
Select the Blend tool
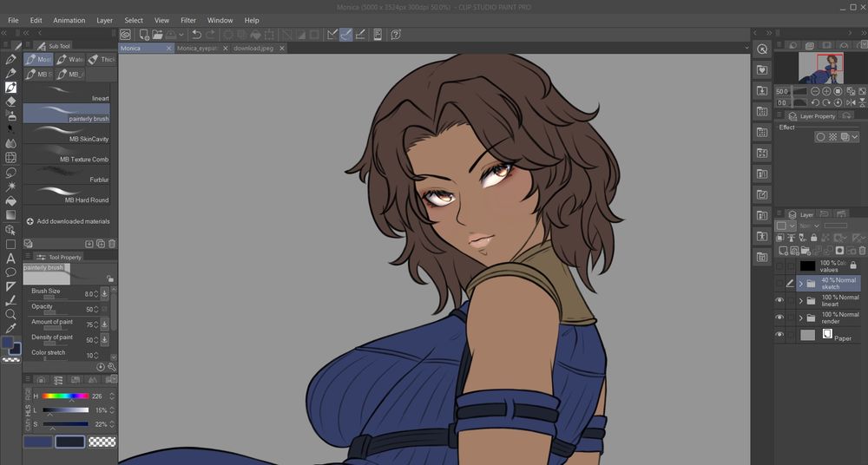point(10,143)
